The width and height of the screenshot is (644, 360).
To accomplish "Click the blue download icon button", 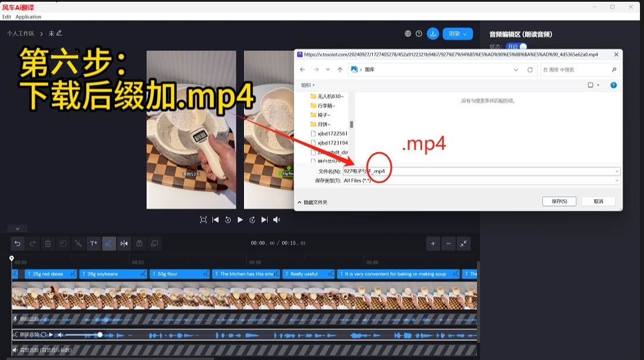I will point(432,34).
